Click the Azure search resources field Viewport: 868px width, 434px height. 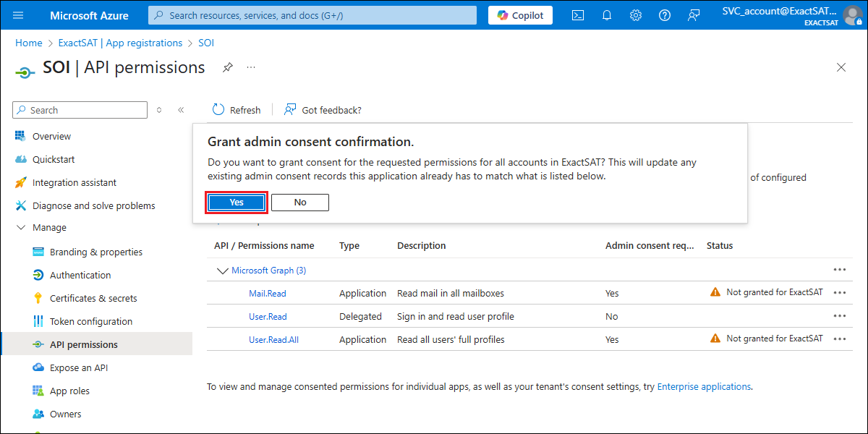click(312, 15)
